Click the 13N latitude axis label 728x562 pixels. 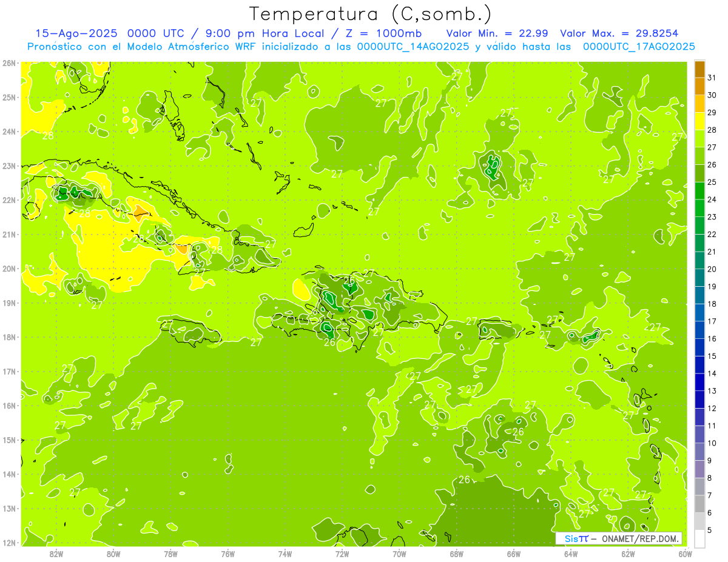coord(10,508)
